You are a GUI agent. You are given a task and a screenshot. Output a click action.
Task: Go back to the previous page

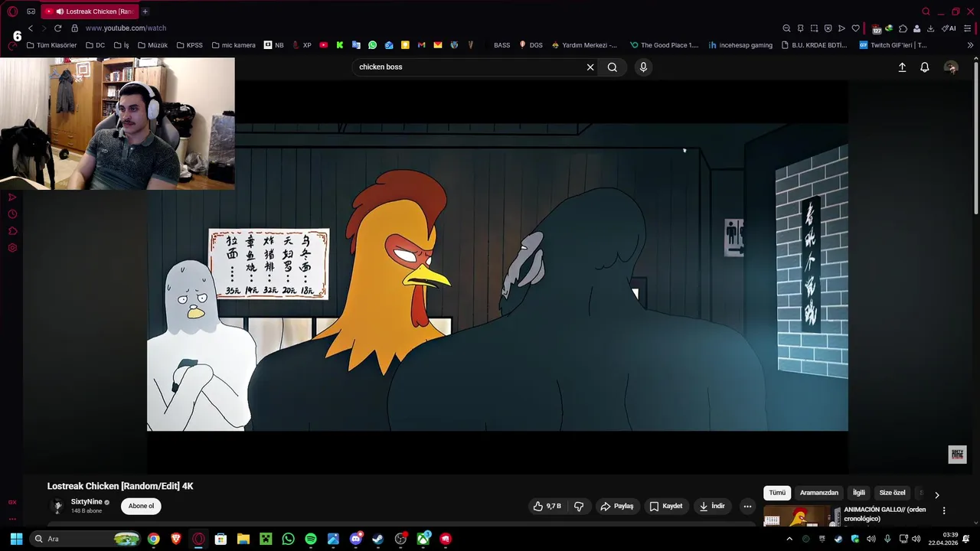click(31, 28)
